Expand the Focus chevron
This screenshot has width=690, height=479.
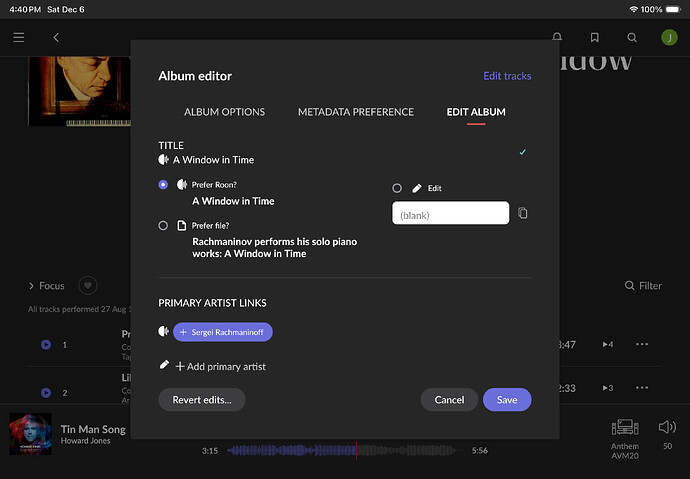tap(31, 286)
